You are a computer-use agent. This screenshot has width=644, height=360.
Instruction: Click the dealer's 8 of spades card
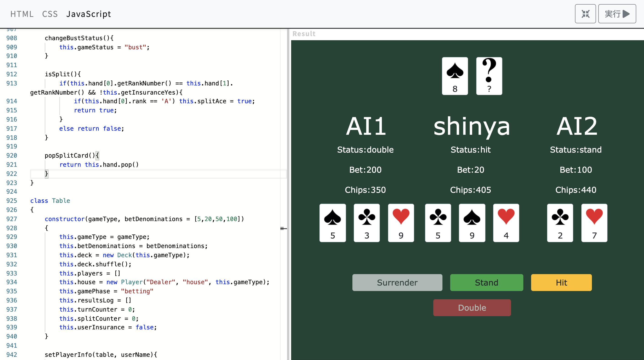click(455, 76)
